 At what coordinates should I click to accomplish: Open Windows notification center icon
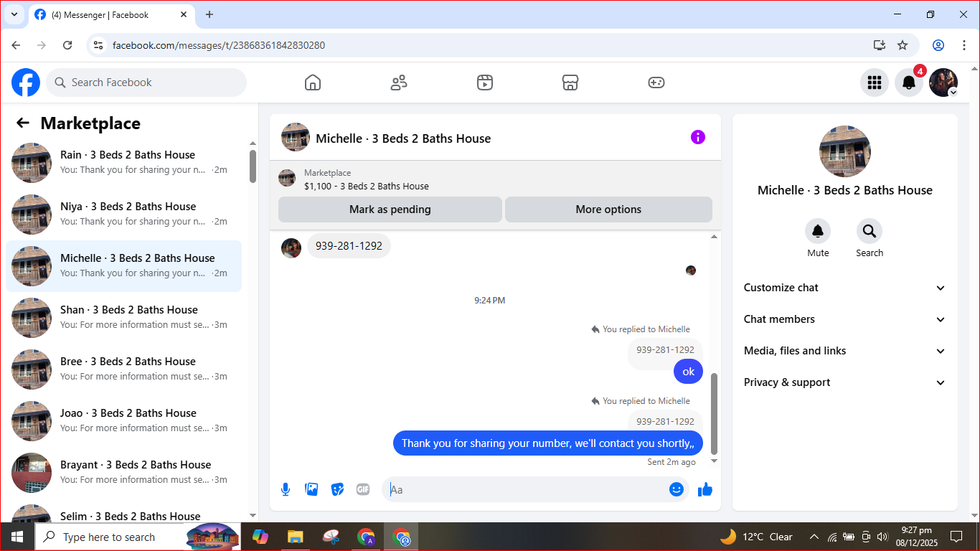click(x=956, y=537)
